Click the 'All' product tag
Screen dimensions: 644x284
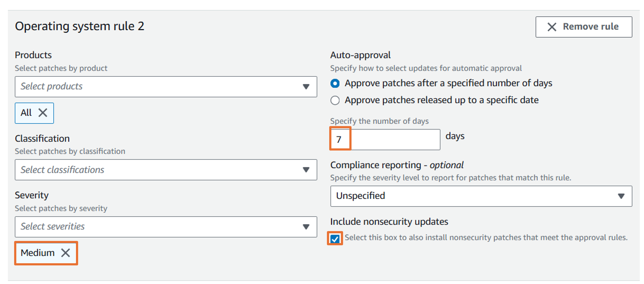tap(26, 113)
